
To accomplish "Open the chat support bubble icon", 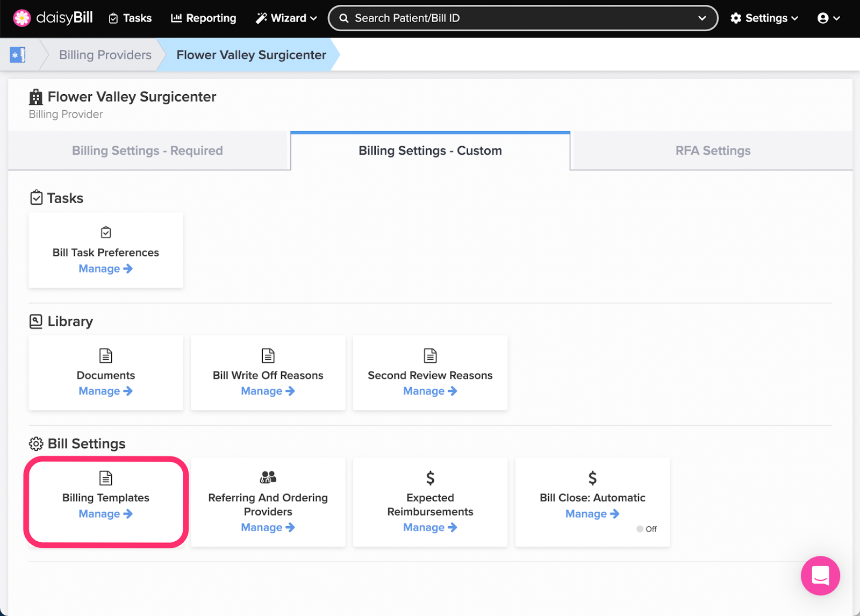I will pyautogui.click(x=820, y=576).
